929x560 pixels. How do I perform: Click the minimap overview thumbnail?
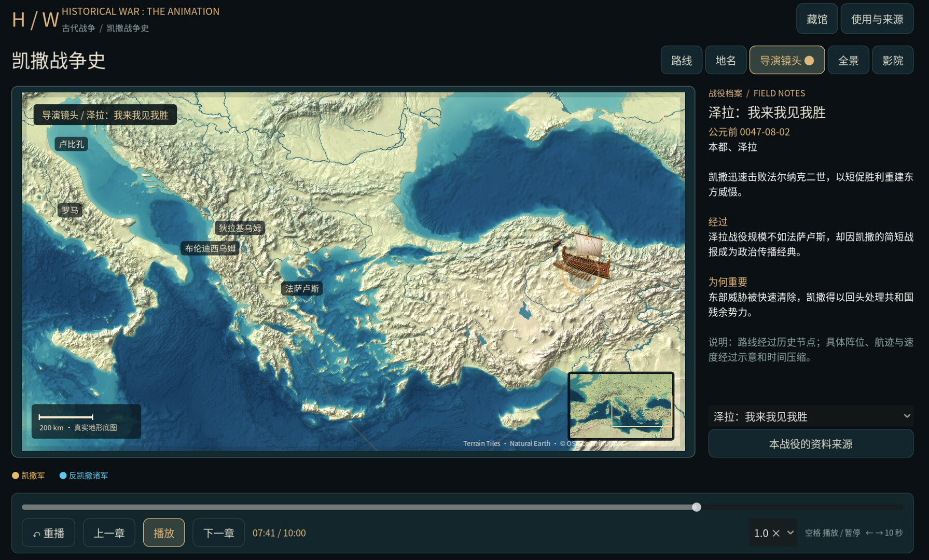click(621, 406)
